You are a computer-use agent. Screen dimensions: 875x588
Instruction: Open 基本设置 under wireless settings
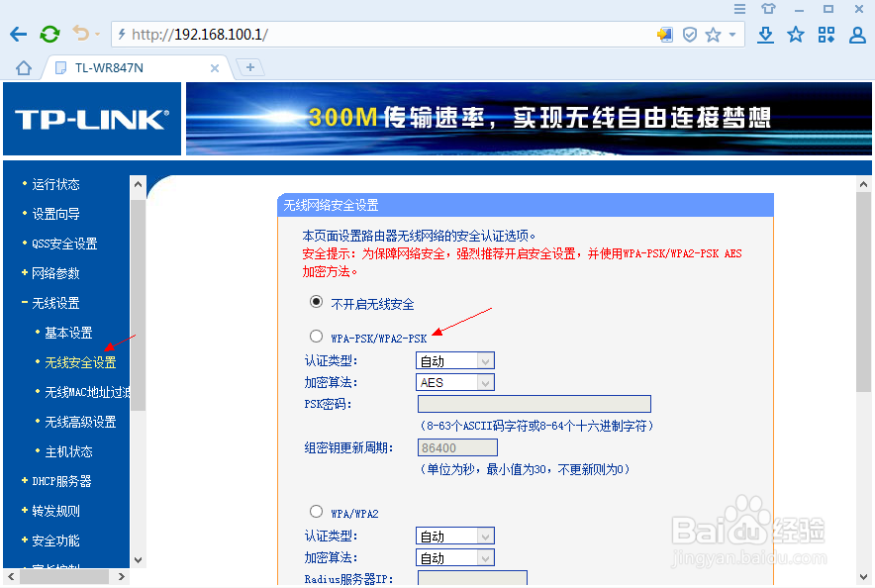pyautogui.click(x=68, y=333)
